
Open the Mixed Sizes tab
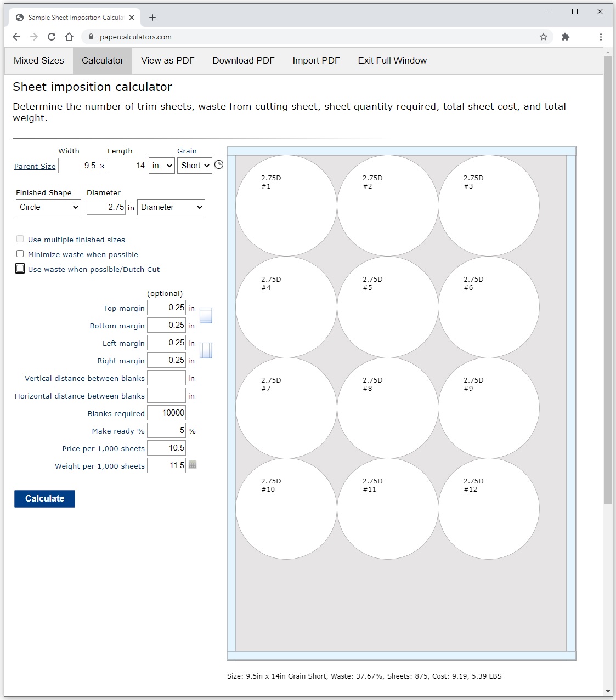(x=39, y=60)
